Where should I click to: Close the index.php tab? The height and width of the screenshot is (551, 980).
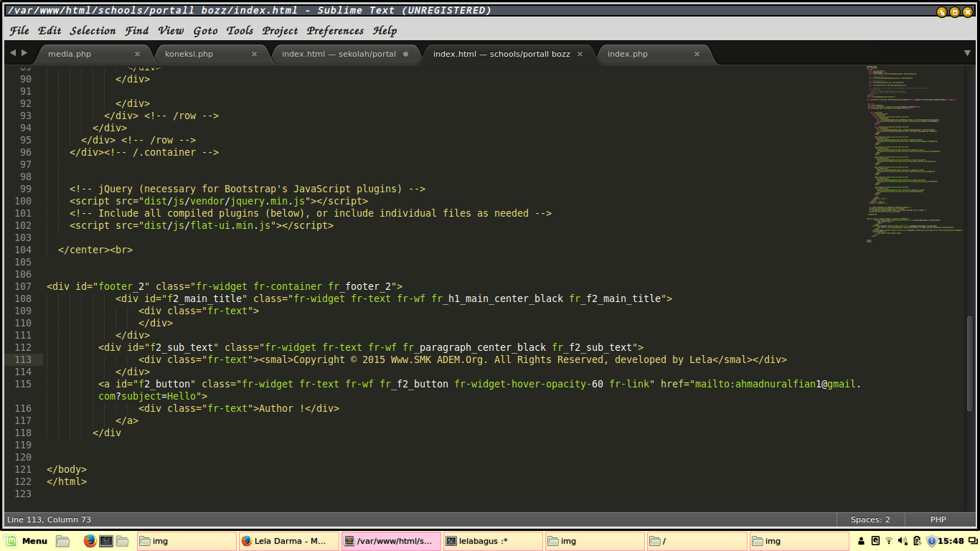(697, 54)
